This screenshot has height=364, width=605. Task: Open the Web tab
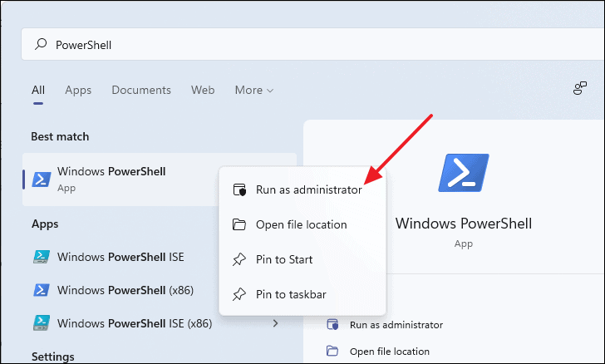[203, 90]
